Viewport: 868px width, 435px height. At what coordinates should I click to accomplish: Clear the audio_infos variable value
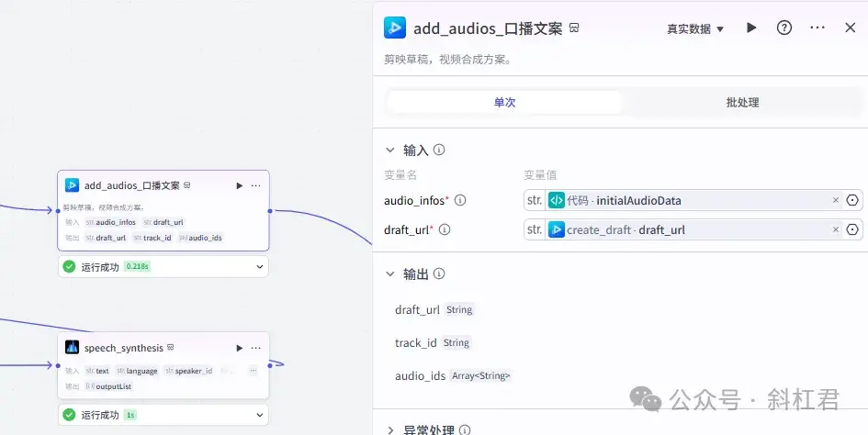[836, 200]
